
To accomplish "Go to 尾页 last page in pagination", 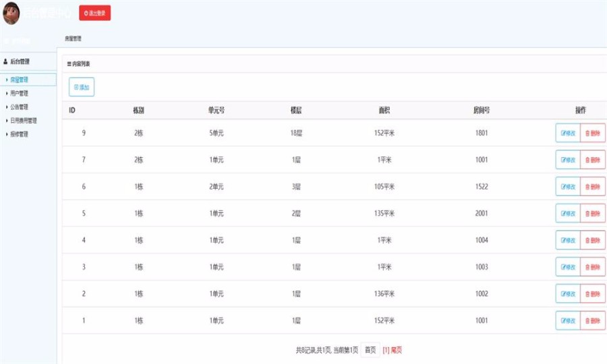I will [397, 350].
